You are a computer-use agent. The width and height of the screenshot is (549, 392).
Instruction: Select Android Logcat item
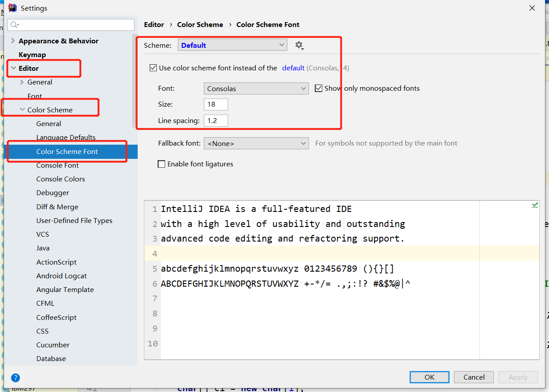tap(62, 276)
